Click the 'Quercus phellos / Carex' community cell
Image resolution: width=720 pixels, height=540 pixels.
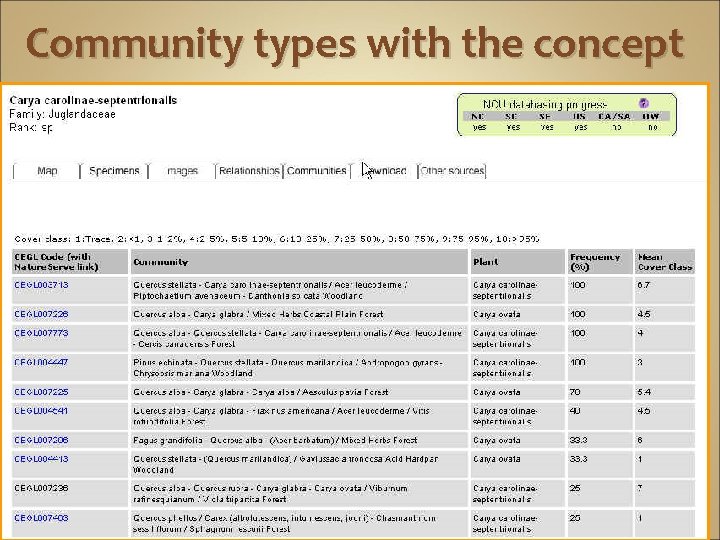299,523
